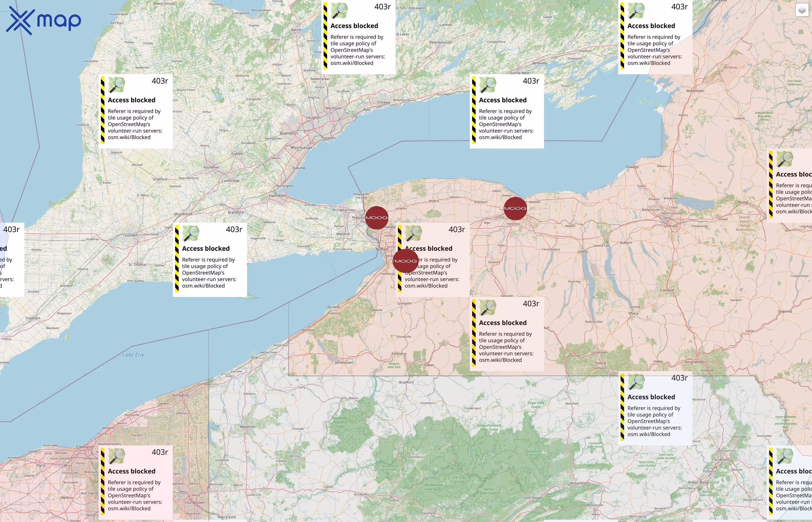Click the Hamilton city label
The image size is (812, 522).
tap(277, 195)
